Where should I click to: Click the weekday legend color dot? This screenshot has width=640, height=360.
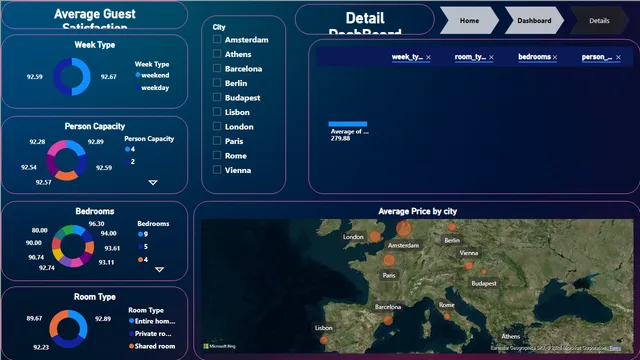pyautogui.click(x=138, y=87)
